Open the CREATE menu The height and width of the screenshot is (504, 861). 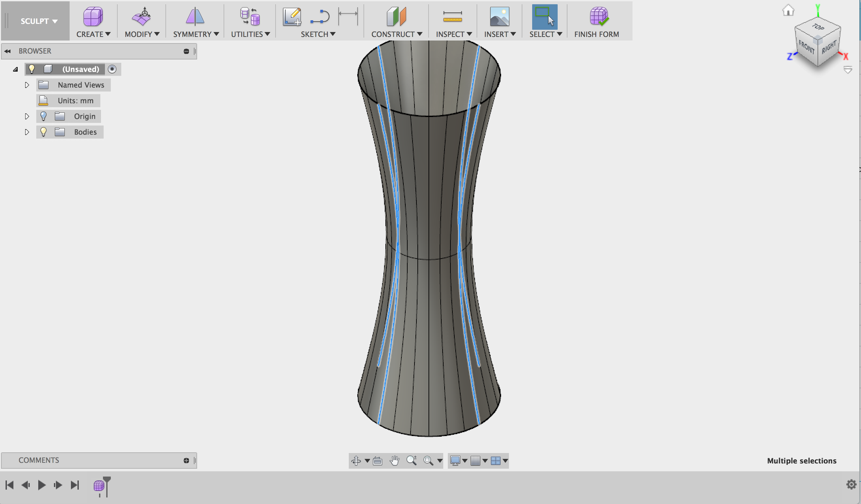93,34
